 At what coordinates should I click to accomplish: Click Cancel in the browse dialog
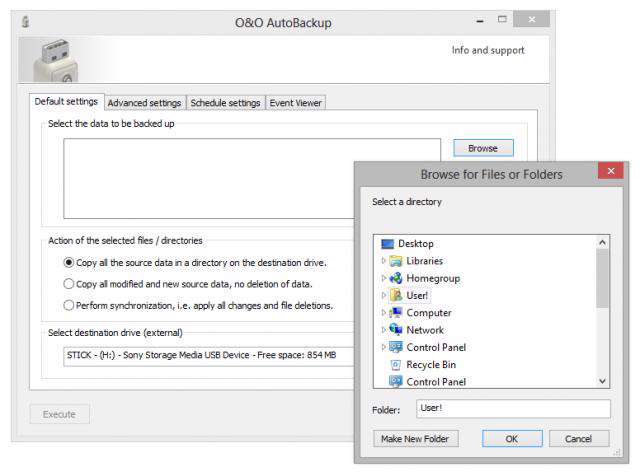coord(579,439)
